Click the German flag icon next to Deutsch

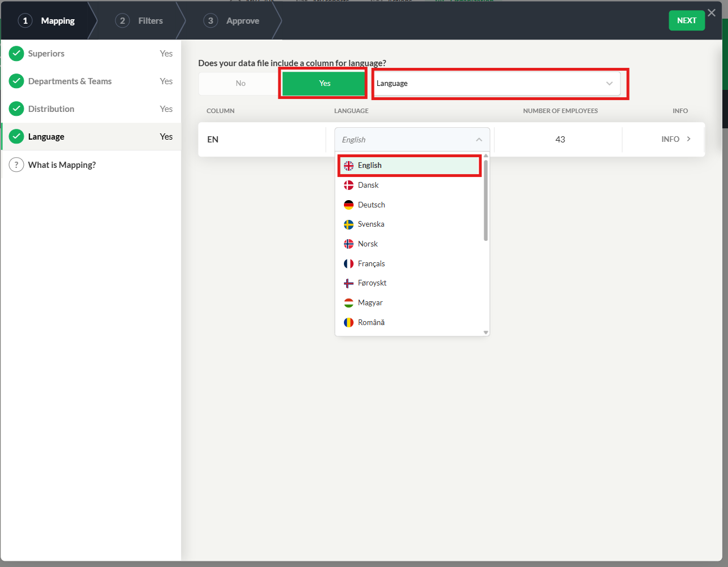coord(348,205)
